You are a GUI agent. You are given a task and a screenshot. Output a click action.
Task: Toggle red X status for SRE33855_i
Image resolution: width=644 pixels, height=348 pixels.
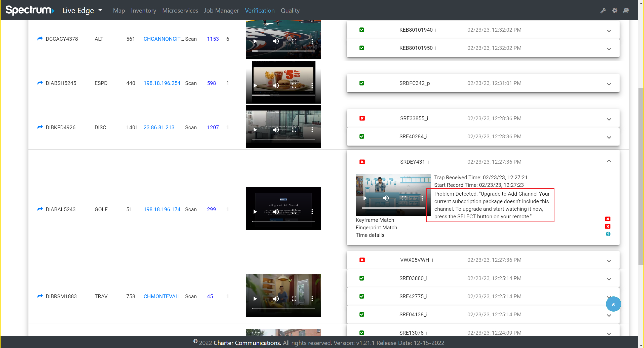362,118
